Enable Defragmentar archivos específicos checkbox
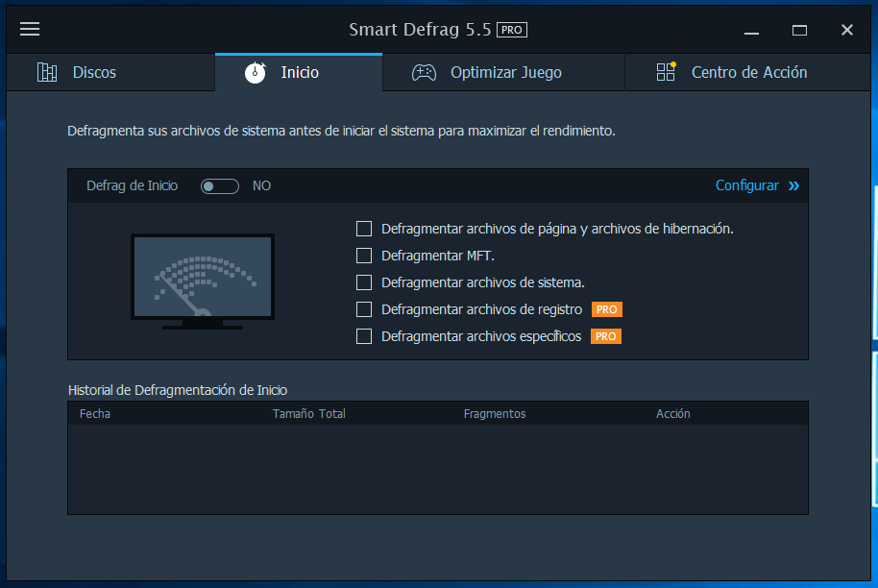878x588 pixels. pos(364,336)
